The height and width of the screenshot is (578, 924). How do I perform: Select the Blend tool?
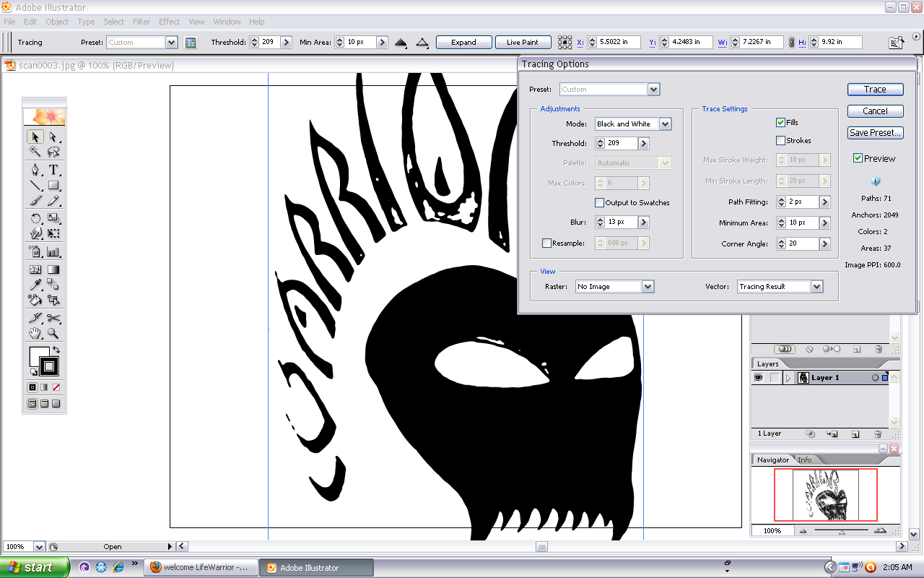[53, 285]
